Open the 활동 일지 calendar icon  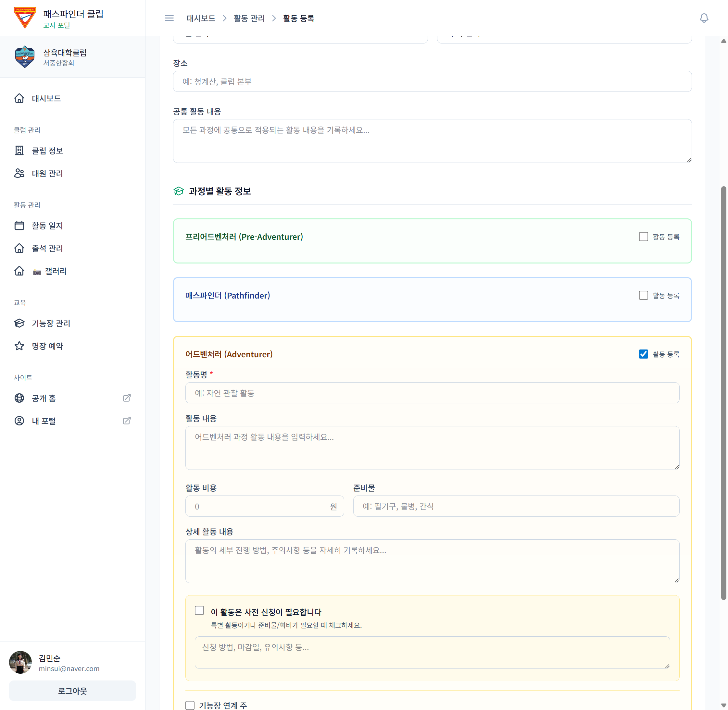tap(19, 226)
